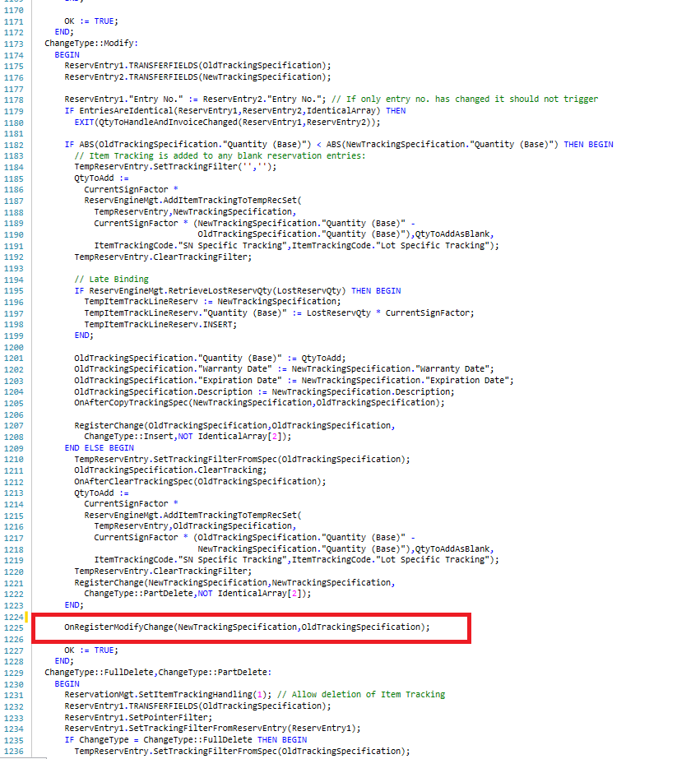Click 'OldTrackingSpecification."Quantity (Base)" := QtyToAdd;'
Screen dimensions: 700x759
pyautogui.click(x=210, y=359)
